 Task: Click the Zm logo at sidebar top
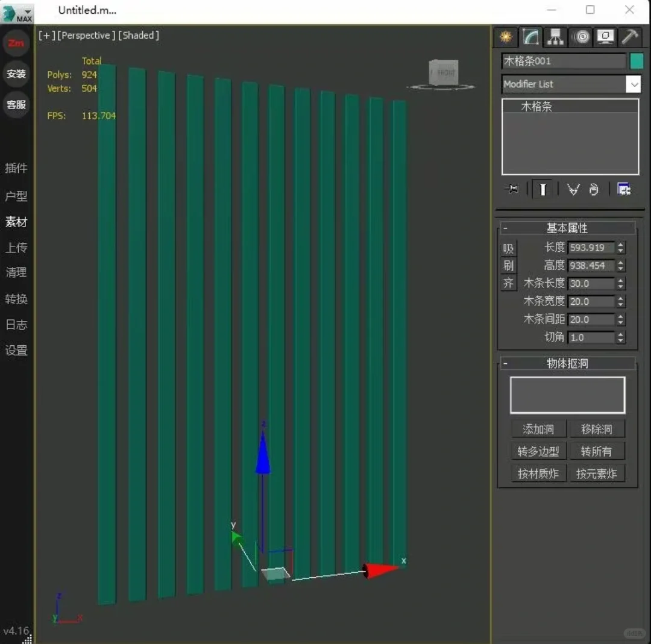[x=16, y=43]
